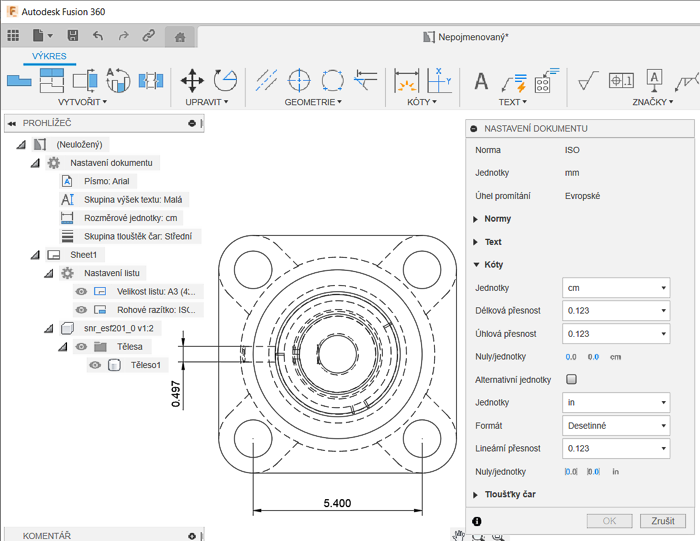Expand the Text section in dialog
This screenshot has height=541, width=700.
pyautogui.click(x=476, y=242)
